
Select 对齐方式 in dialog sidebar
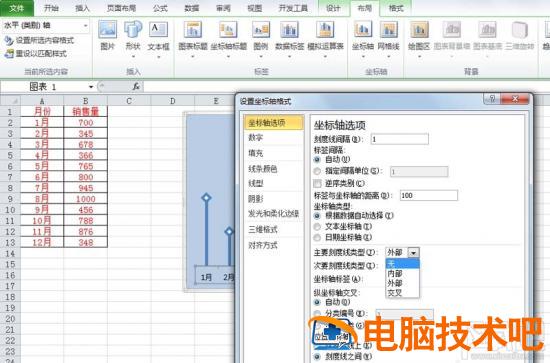274,245
